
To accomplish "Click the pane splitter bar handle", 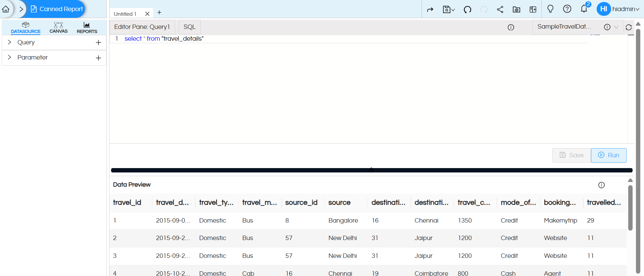I will [x=371, y=170].
